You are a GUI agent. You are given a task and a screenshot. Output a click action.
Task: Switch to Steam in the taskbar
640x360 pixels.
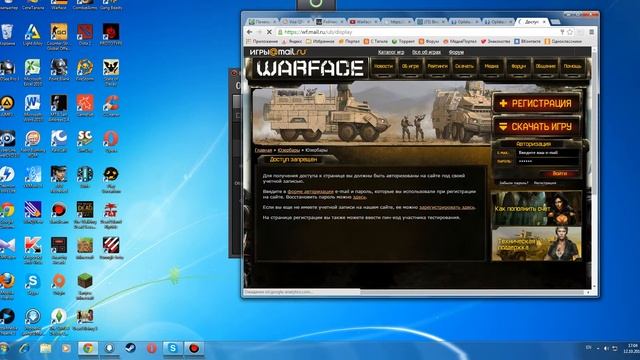pos(130,349)
